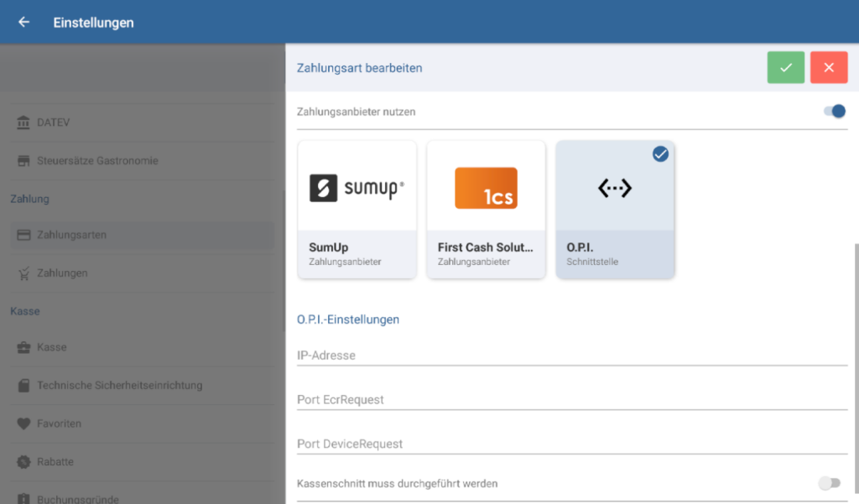
Task: Click the Kasse register icon
Action: 23,347
